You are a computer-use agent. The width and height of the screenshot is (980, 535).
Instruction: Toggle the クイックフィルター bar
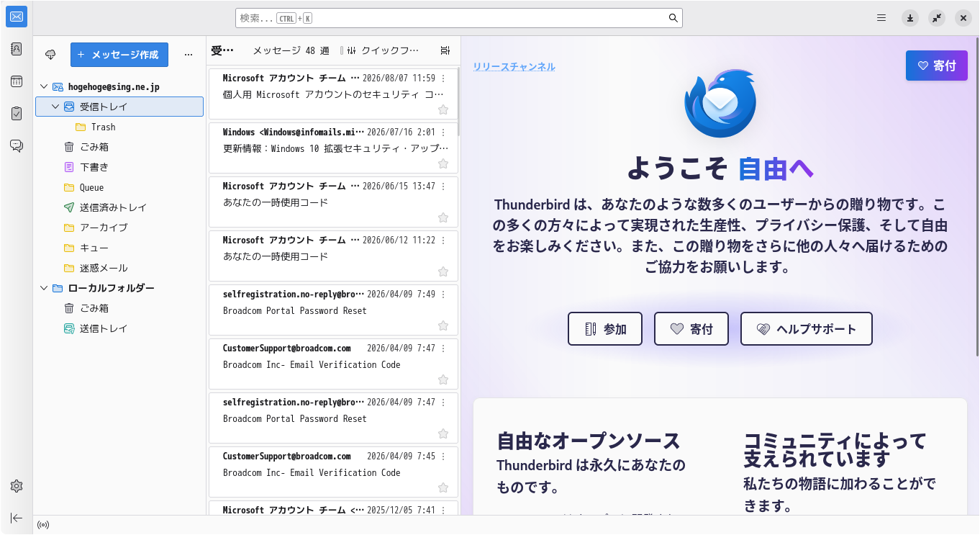click(x=381, y=50)
